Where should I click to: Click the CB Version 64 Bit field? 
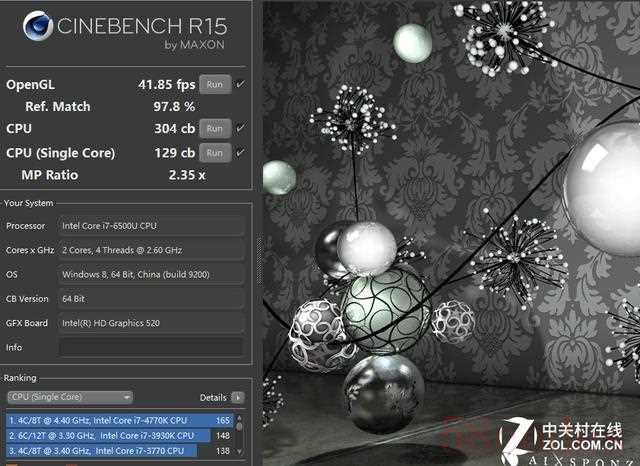click(150, 299)
